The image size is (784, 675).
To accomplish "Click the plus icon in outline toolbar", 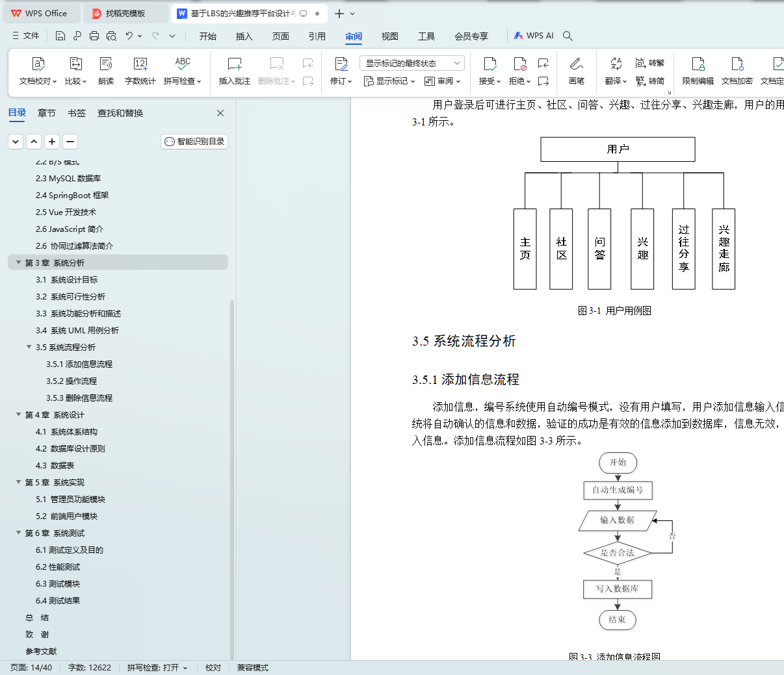I will [x=52, y=141].
